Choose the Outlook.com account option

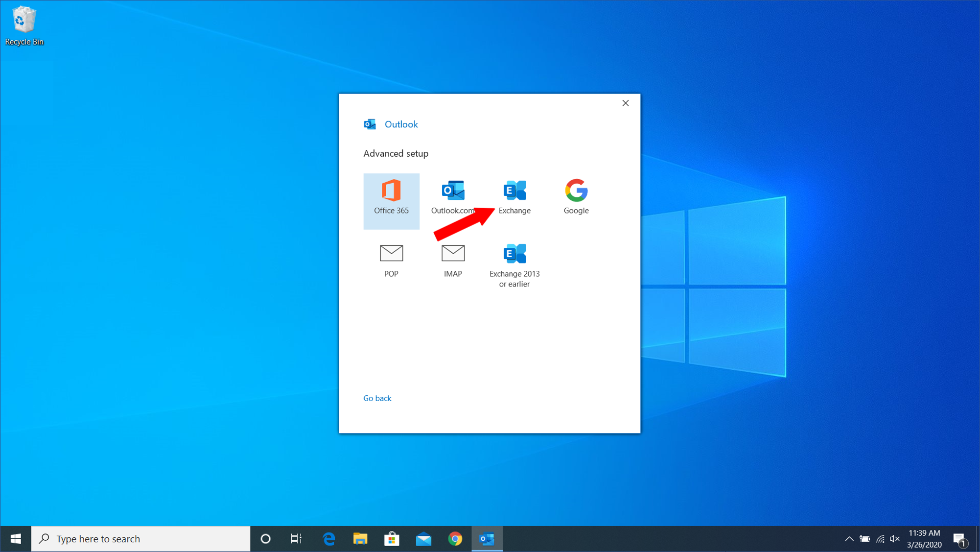point(453,197)
